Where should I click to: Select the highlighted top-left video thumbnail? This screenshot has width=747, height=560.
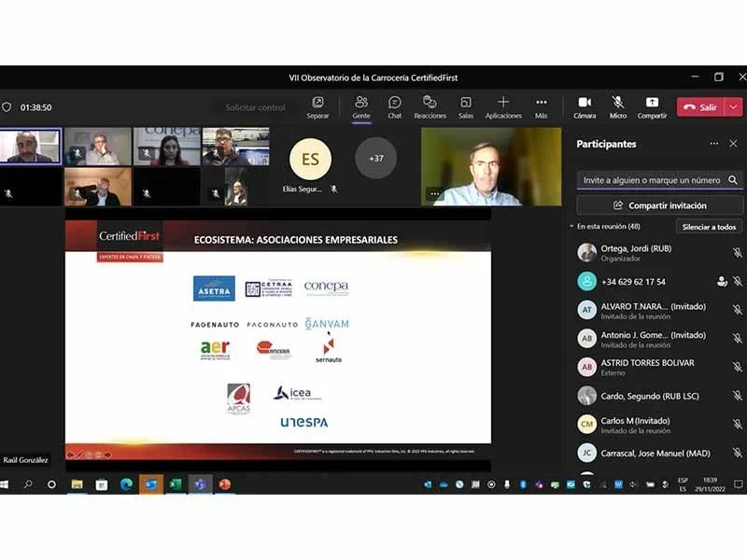[x=31, y=147]
